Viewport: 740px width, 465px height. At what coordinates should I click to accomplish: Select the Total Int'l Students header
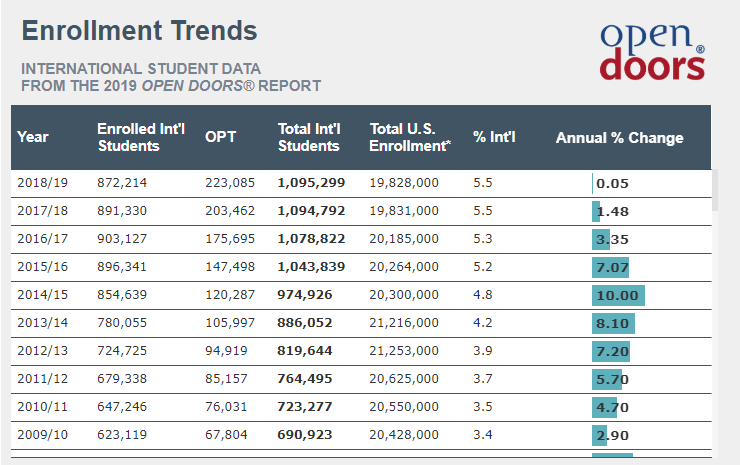[x=309, y=137]
